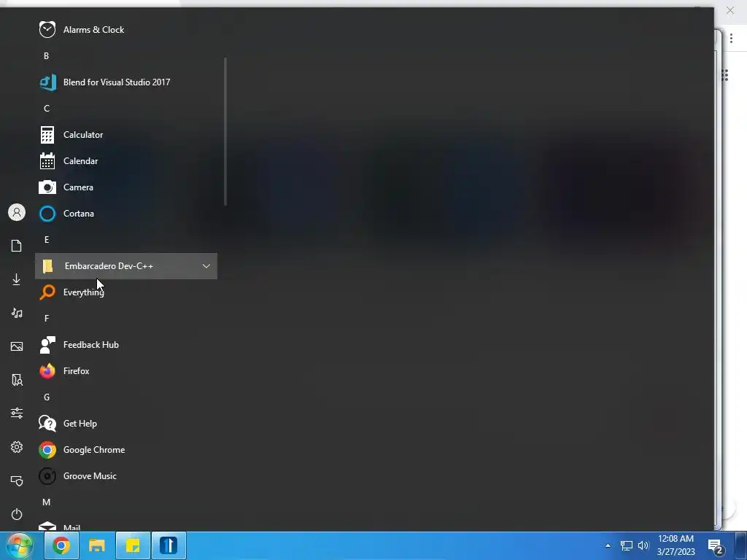Open the Calendar app
This screenshot has width=747, height=560.
(x=125, y=161)
